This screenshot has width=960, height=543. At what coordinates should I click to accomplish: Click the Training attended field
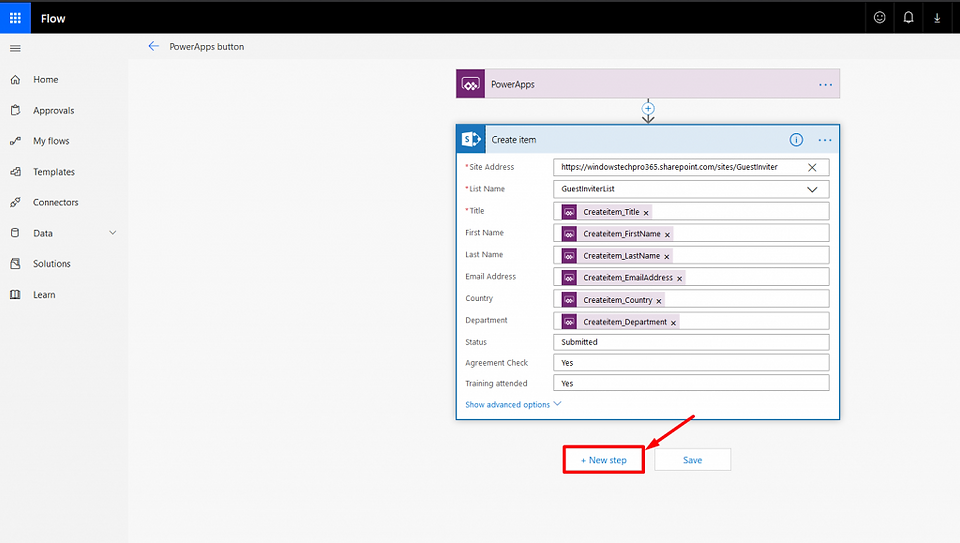[x=691, y=383]
